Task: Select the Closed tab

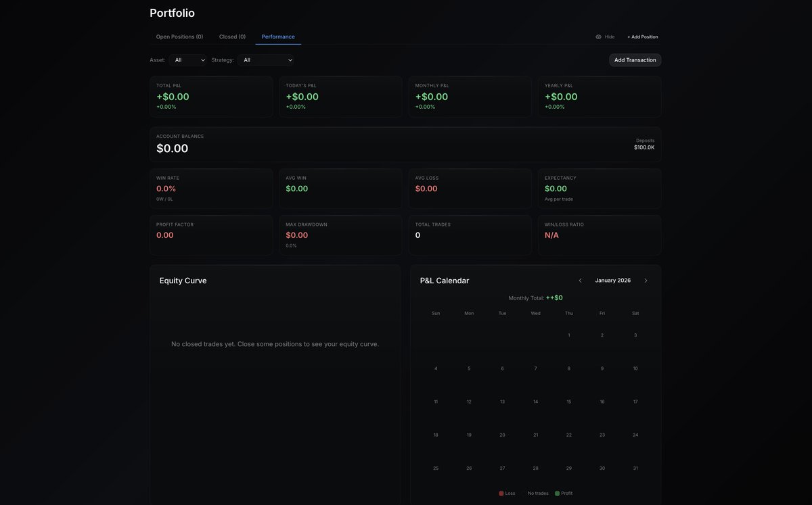Action: pyautogui.click(x=232, y=37)
